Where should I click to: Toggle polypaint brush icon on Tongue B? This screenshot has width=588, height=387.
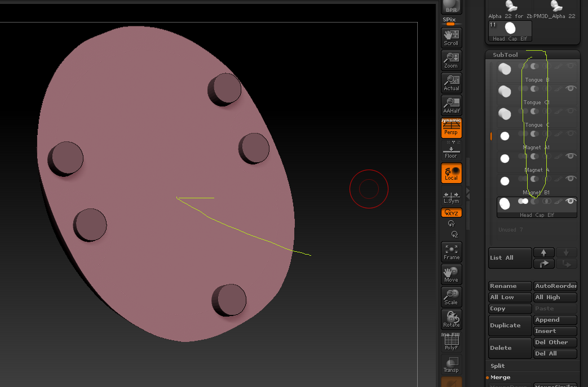click(558, 66)
